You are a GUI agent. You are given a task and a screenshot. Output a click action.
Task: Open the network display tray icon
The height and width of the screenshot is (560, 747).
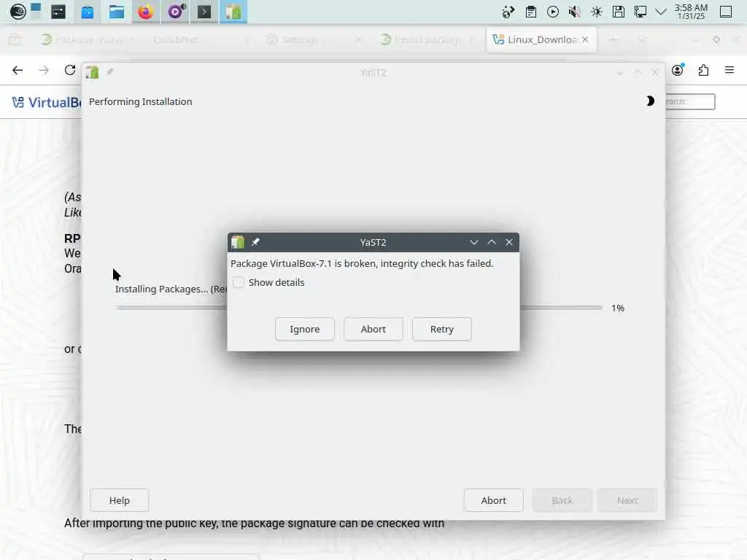(640, 12)
